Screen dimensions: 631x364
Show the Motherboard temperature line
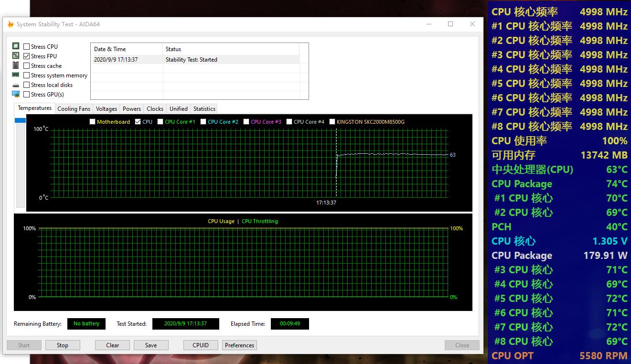pos(93,122)
